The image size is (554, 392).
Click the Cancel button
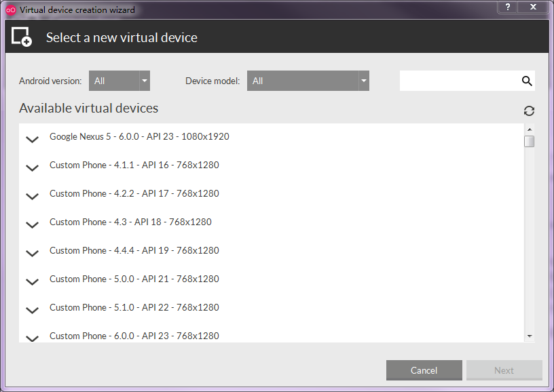click(424, 370)
